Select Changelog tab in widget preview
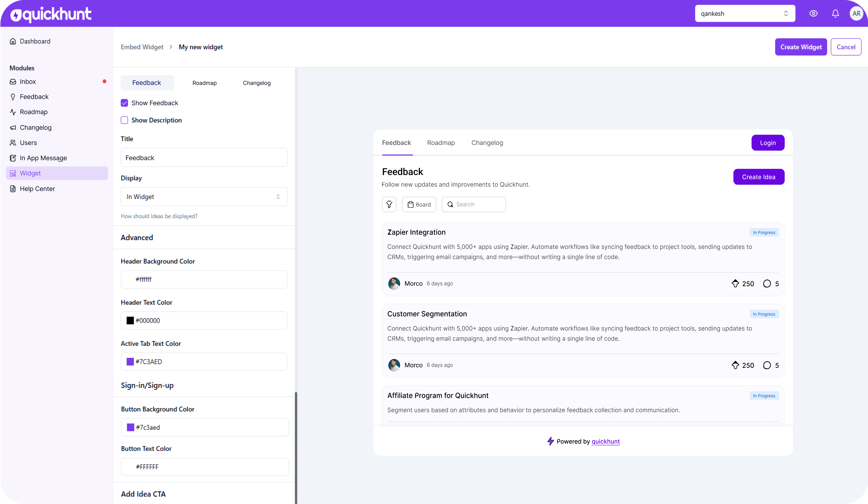 point(487,143)
